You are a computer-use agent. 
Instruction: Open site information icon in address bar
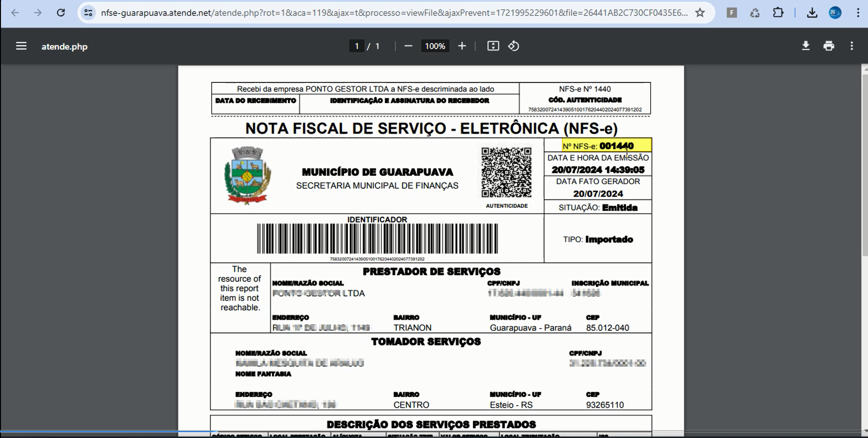[88, 13]
